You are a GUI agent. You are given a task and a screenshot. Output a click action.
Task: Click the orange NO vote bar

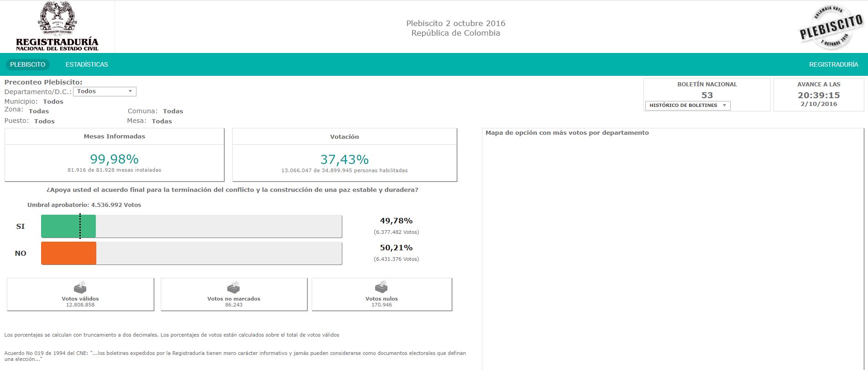pyautogui.click(x=68, y=254)
